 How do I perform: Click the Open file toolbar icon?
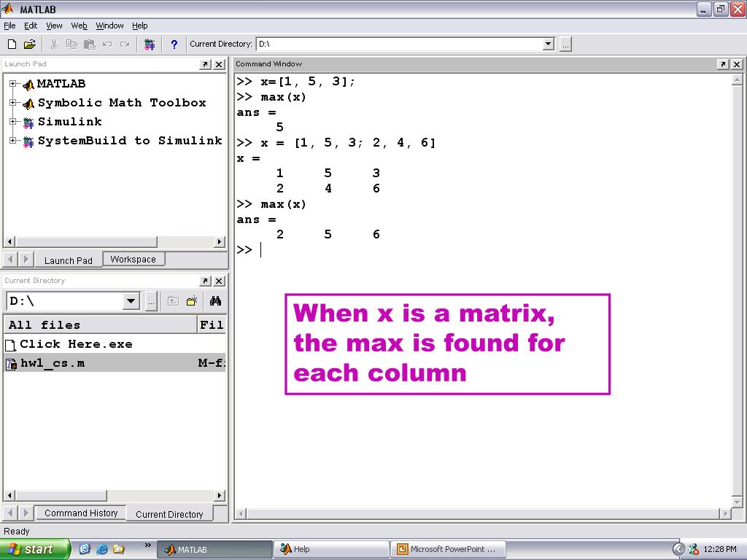coord(29,44)
